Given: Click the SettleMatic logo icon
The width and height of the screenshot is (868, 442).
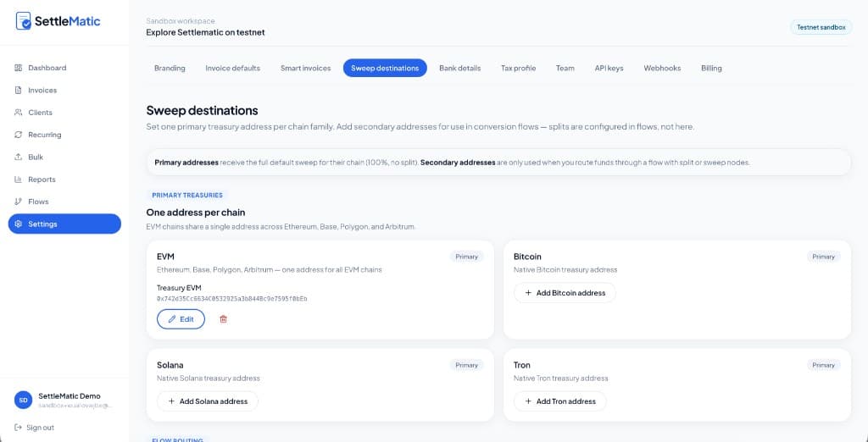Looking at the screenshot, I should [23, 21].
